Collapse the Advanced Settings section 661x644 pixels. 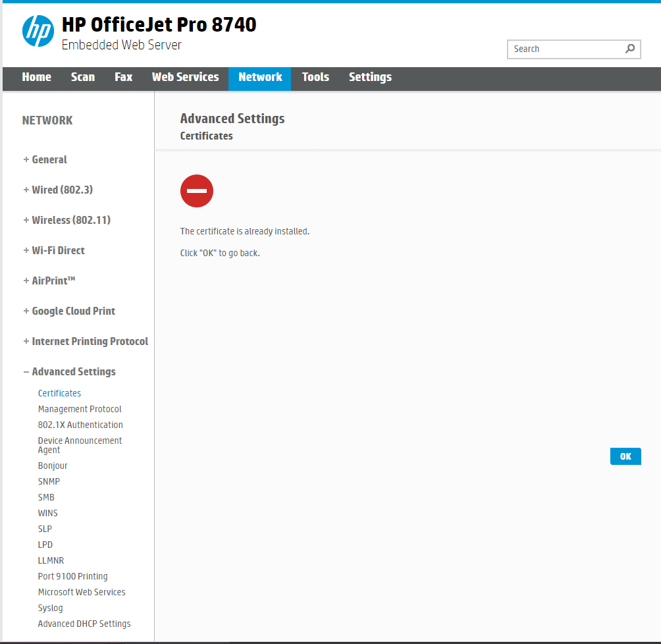click(x=70, y=371)
